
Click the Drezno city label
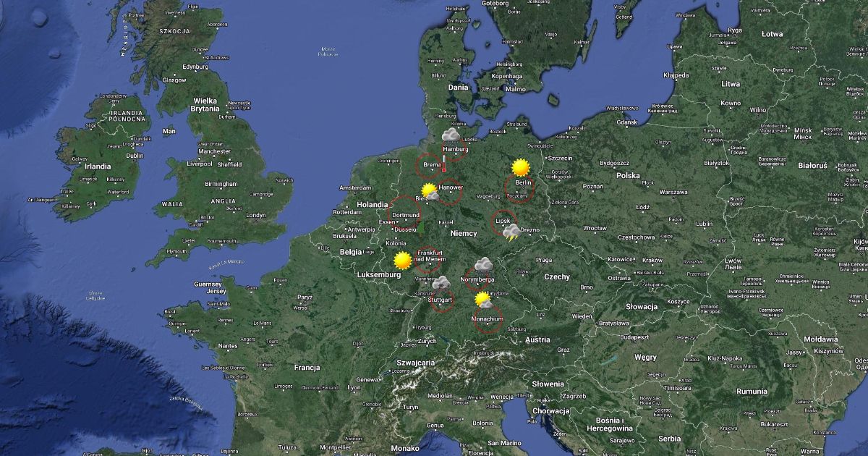click(x=529, y=230)
